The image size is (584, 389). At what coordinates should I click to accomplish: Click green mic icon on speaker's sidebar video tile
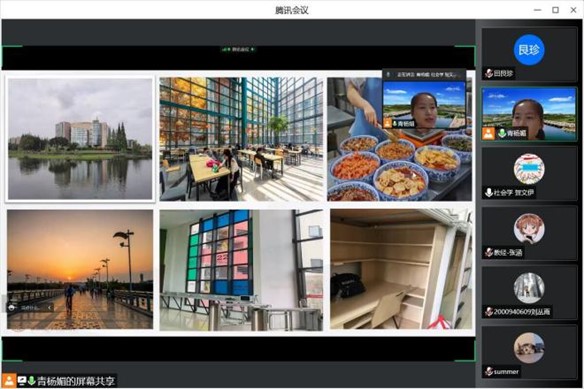502,133
